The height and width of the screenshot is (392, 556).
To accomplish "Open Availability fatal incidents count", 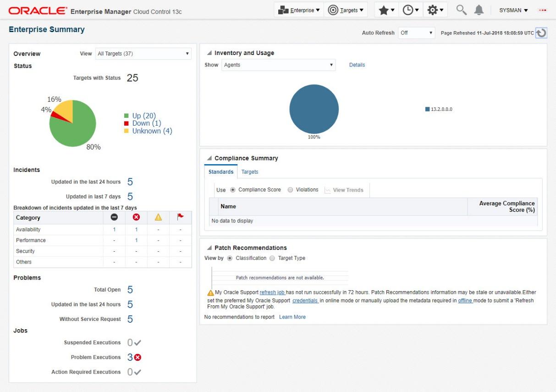I will pyautogui.click(x=114, y=230).
